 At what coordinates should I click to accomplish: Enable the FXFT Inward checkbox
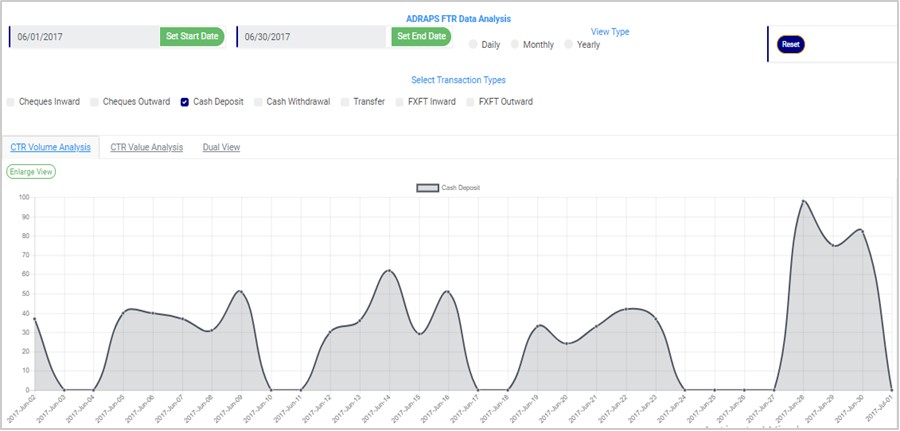click(400, 102)
